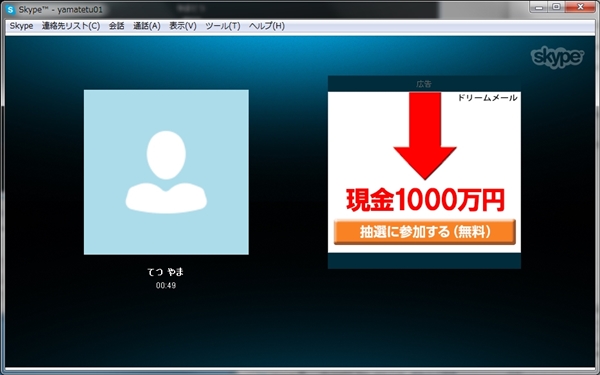This screenshot has height=375, width=600.
Task: Click the contact avatar placeholder picture
Action: pyautogui.click(x=166, y=172)
